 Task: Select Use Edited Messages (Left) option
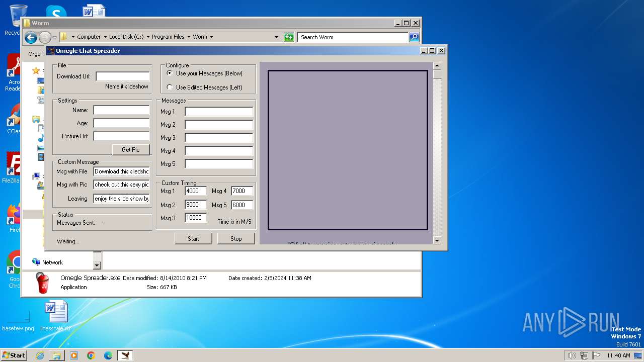[x=205, y=87]
